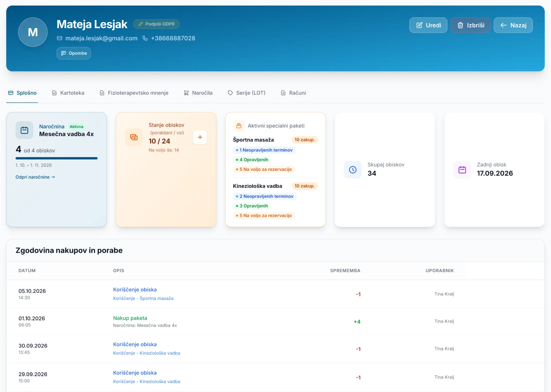Click the DATUM column header
This screenshot has height=392, width=551.
coord(27,271)
